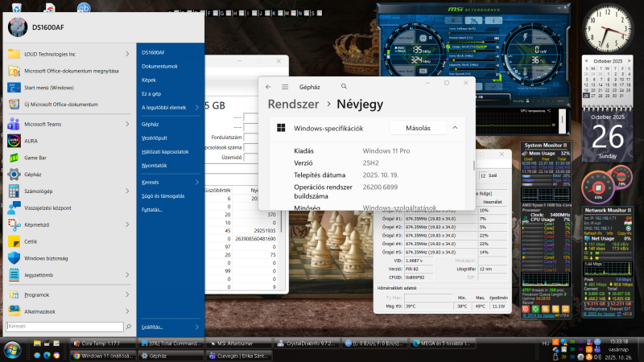This screenshot has width=644, height=362.
Task: Switch to CrystalDiskInfo taskbar button
Action: tap(307, 343)
